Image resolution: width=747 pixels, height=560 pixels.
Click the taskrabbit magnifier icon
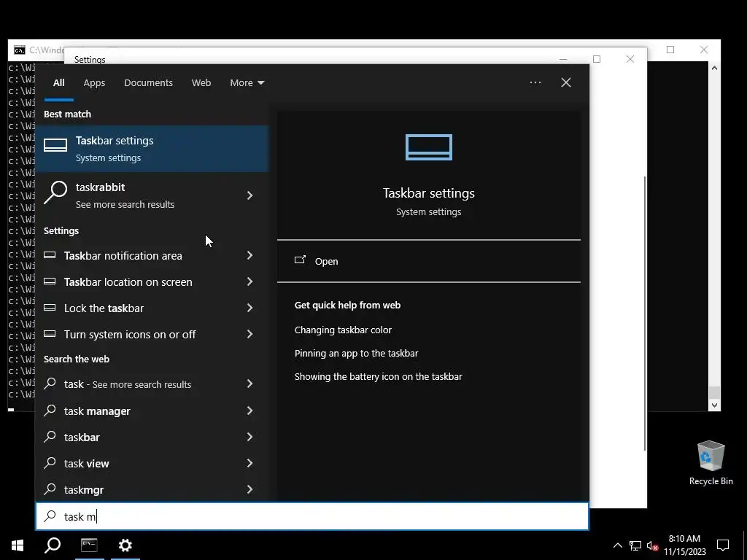pyautogui.click(x=55, y=192)
